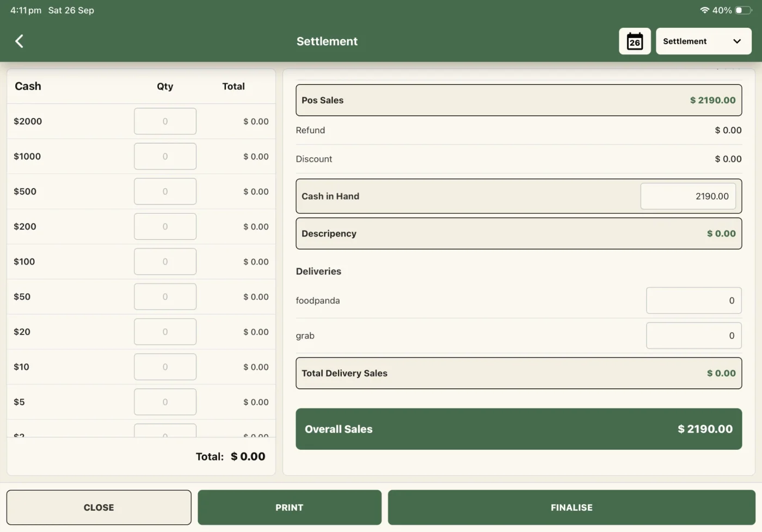This screenshot has width=762, height=532.
Task: Click the Qty column header
Action: click(165, 86)
